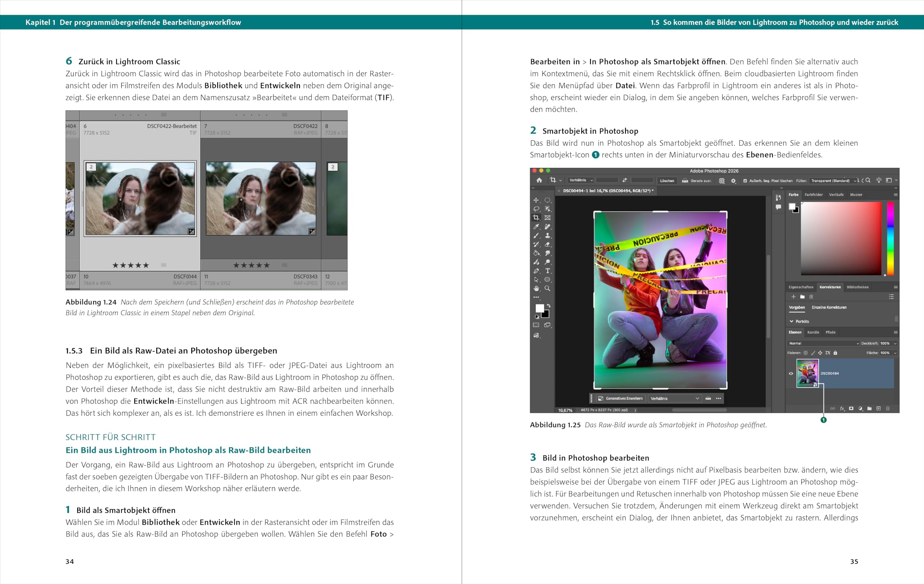The image size is (924, 584).
Task: Open Verhältnis dropdown in contextual task bar
Action: point(675,399)
